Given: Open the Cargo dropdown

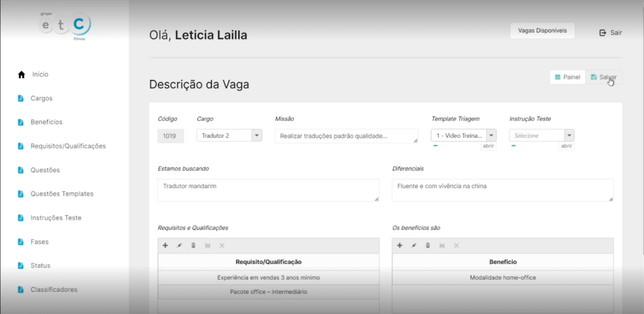Looking at the screenshot, I should pyautogui.click(x=257, y=135).
